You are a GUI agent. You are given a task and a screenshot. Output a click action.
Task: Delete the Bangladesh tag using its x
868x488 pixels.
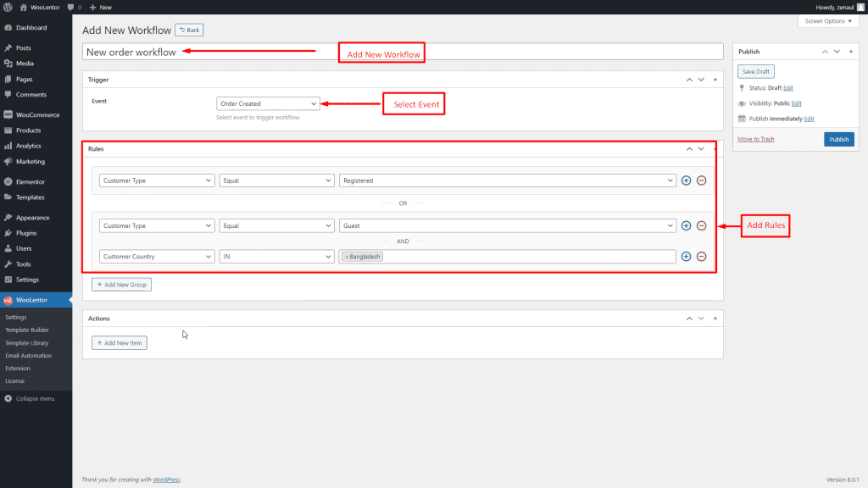tap(347, 257)
